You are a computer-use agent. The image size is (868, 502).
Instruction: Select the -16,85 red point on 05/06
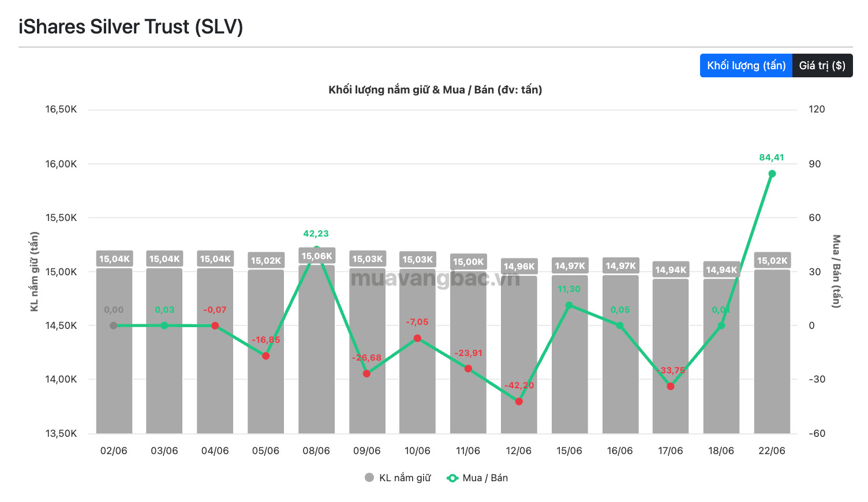[x=265, y=356]
